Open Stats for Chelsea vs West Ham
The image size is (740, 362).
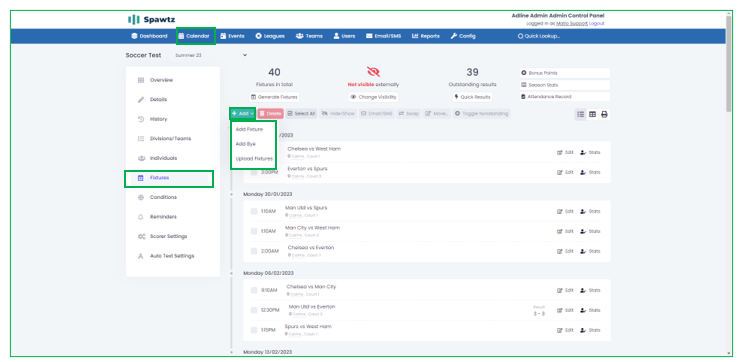click(x=590, y=152)
